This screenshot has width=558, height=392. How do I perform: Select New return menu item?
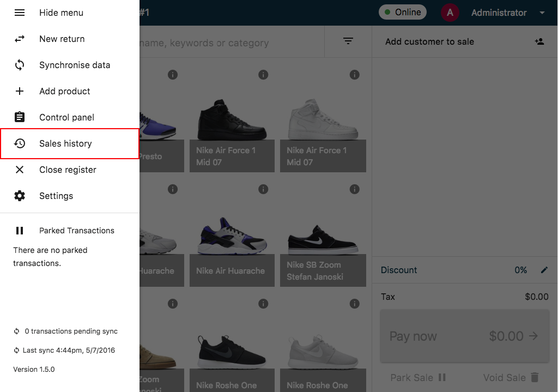coord(70,39)
